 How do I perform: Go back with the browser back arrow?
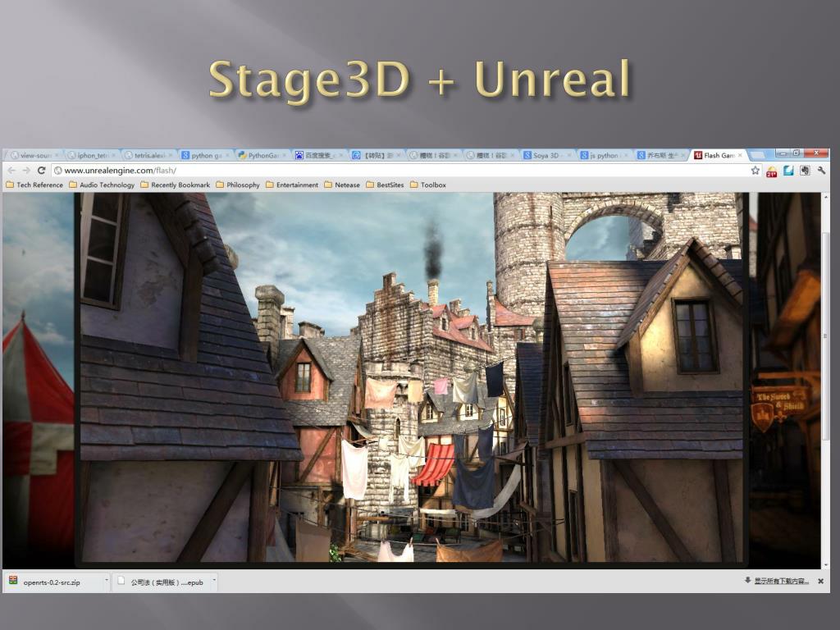coord(11,171)
